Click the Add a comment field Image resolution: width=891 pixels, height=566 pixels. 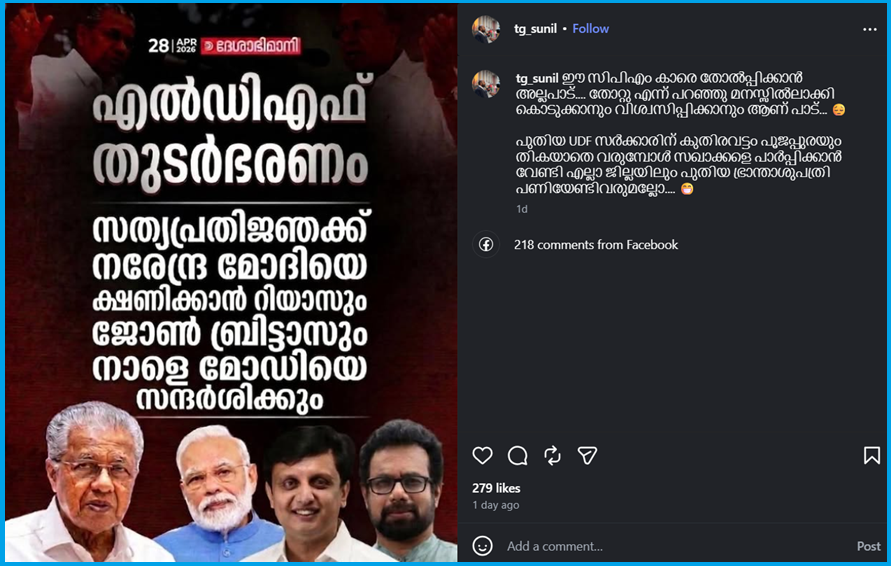pyautogui.click(x=676, y=546)
